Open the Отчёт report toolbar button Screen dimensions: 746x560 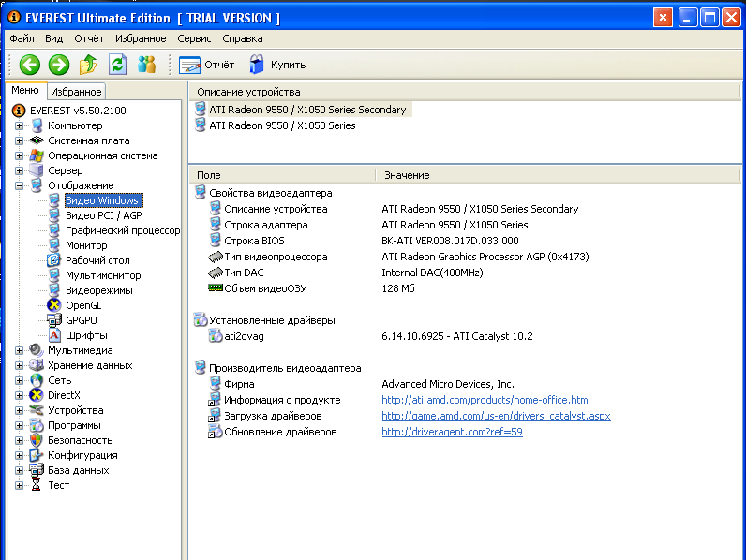pyautogui.click(x=207, y=65)
